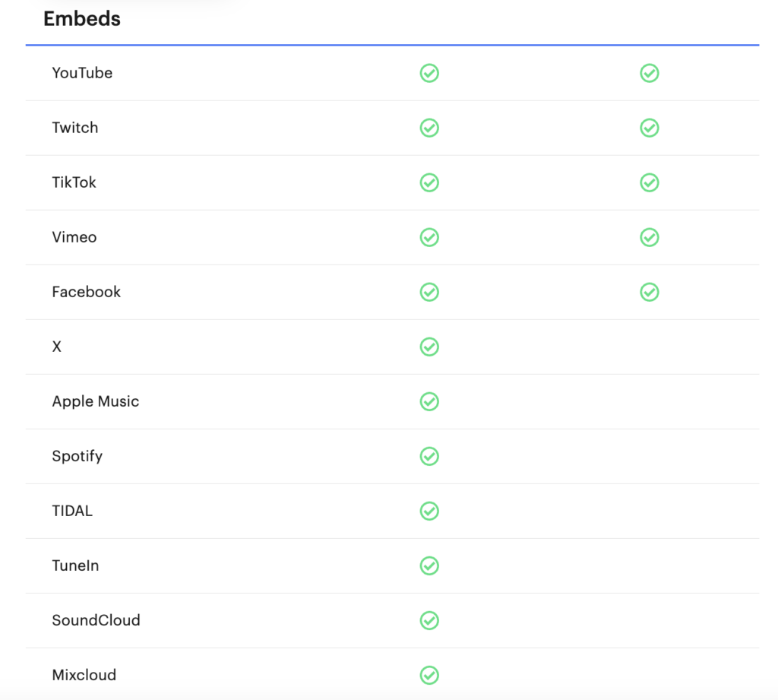Click the second-column checkmark for Twitch
This screenshot has height=700, width=778.
(649, 128)
